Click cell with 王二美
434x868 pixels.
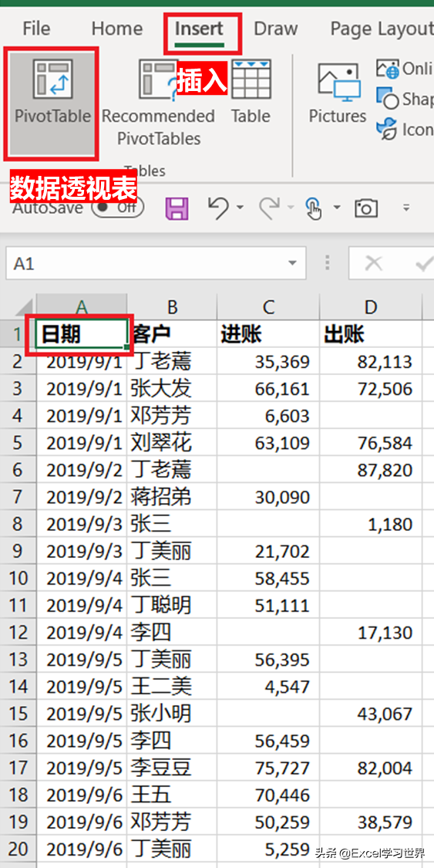coord(172,687)
